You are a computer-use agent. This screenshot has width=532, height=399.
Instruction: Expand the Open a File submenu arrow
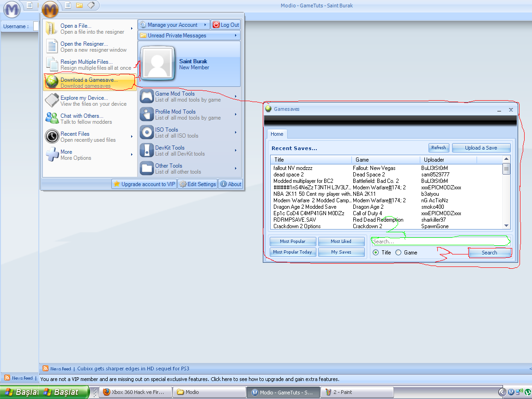pyautogui.click(x=132, y=29)
